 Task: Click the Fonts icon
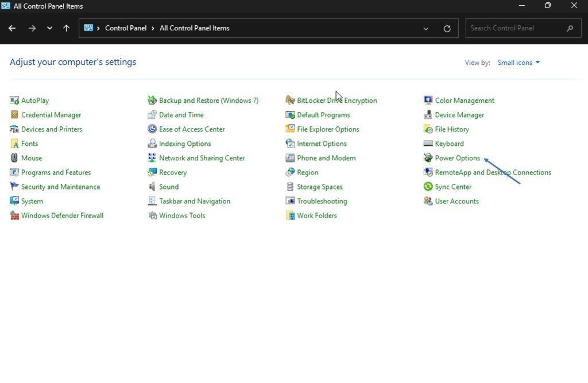pos(14,144)
